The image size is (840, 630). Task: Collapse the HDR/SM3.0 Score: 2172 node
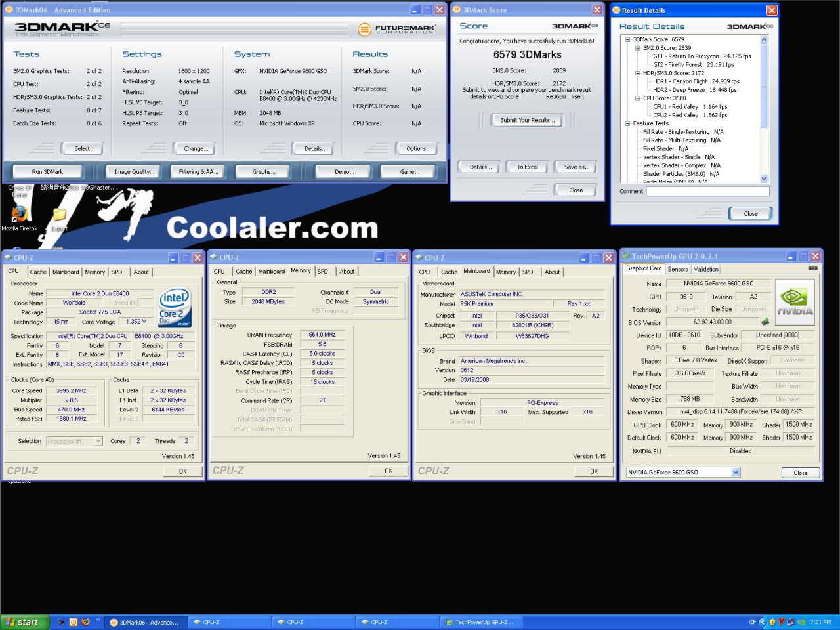point(637,73)
